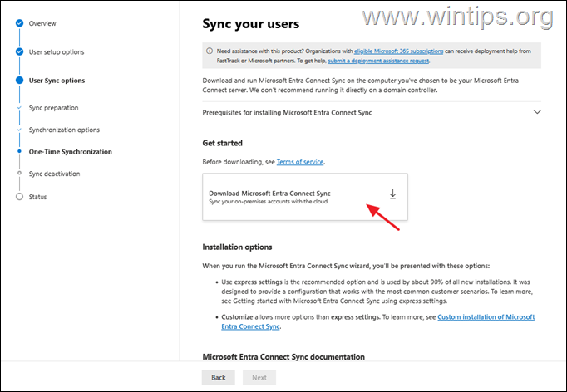This screenshot has height=392, width=567.
Task: Select One-Time Synchronization sub-step
Action: (x=71, y=152)
